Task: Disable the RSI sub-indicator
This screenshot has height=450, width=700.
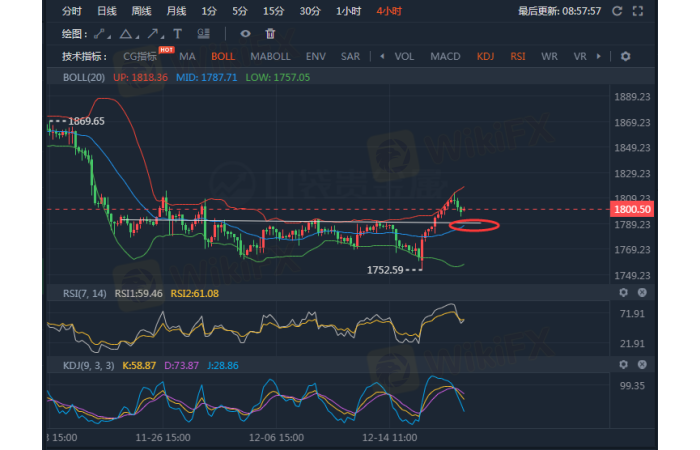Action: [x=517, y=56]
